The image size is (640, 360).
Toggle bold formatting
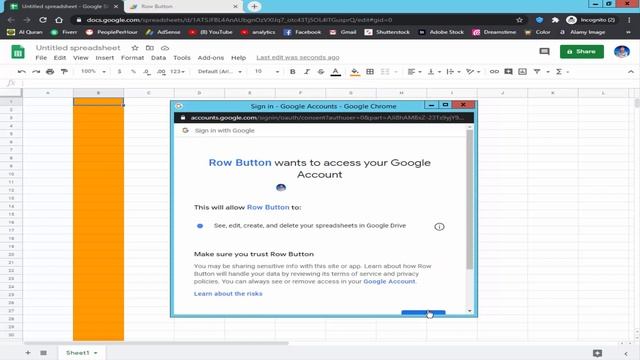pos(293,71)
